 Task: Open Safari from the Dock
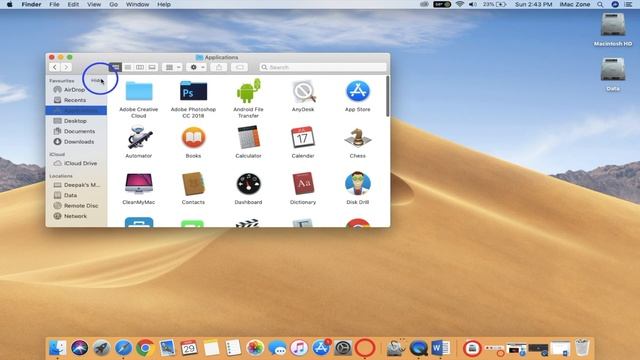pyautogui.click(x=123, y=348)
